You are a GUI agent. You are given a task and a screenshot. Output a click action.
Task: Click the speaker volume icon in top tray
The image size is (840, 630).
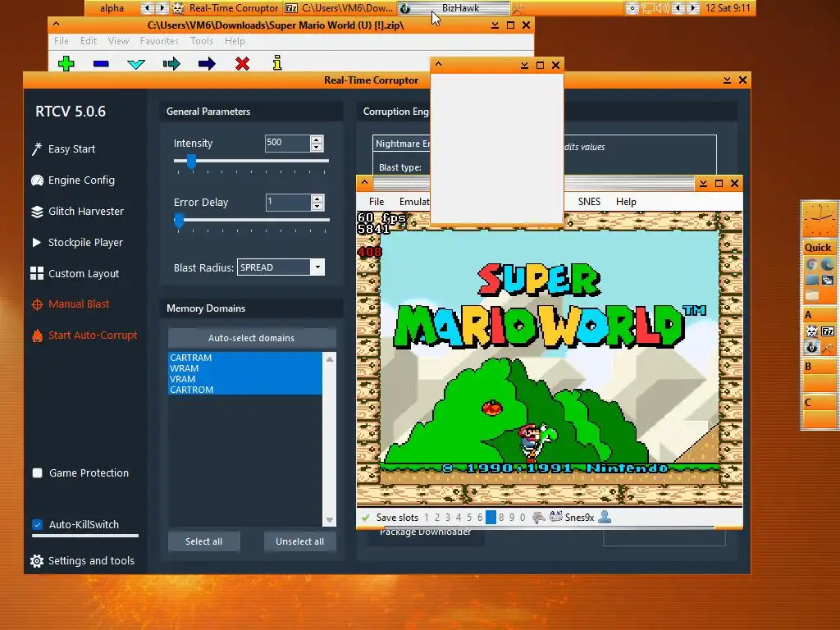pos(663,8)
